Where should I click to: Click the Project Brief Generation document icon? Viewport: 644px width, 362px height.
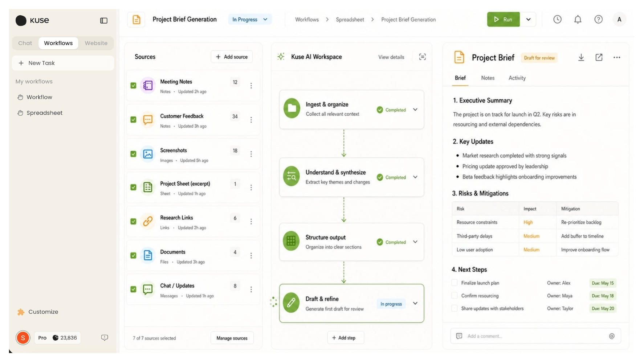click(136, 20)
